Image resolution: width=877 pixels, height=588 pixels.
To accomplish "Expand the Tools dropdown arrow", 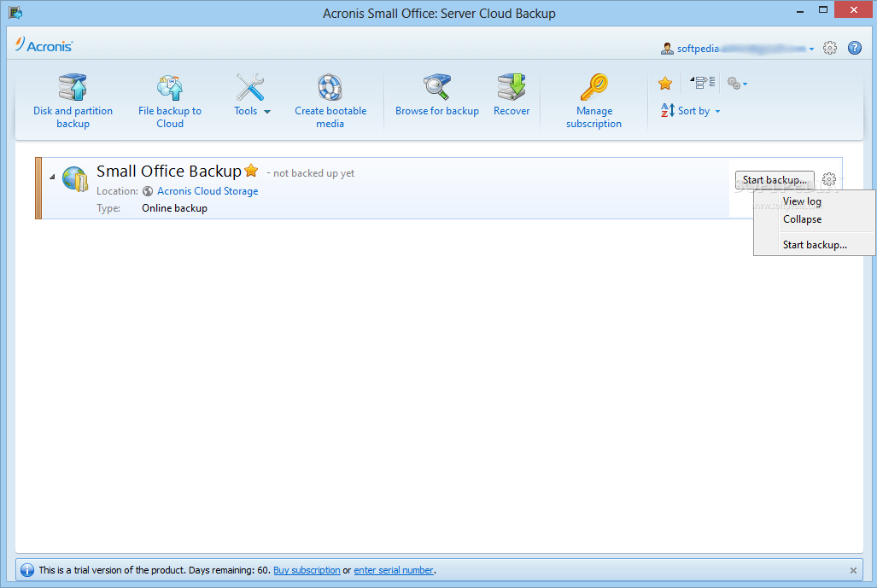I will (267, 111).
